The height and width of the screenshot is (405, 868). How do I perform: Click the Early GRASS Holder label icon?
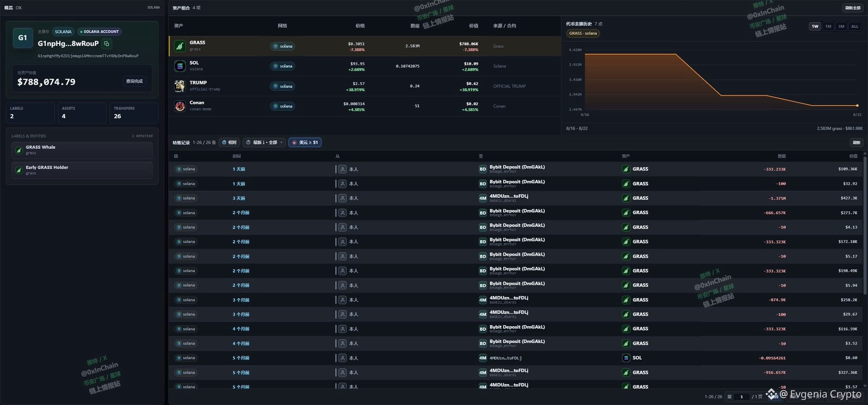click(19, 170)
